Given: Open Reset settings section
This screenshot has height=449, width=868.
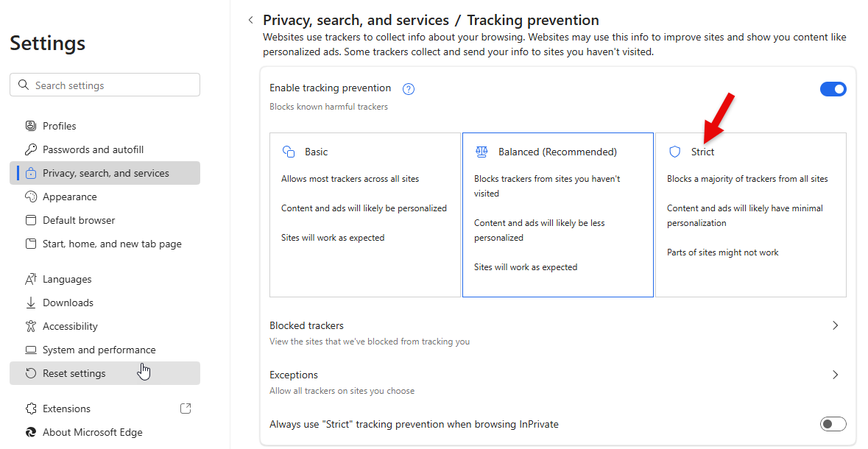Looking at the screenshot, I should pos(105,373).
